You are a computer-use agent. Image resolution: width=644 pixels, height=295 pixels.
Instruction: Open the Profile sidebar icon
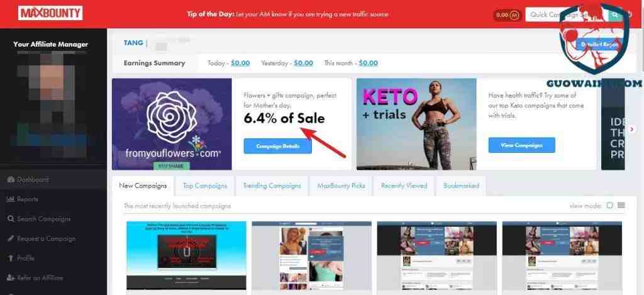[x=11, y=259]
